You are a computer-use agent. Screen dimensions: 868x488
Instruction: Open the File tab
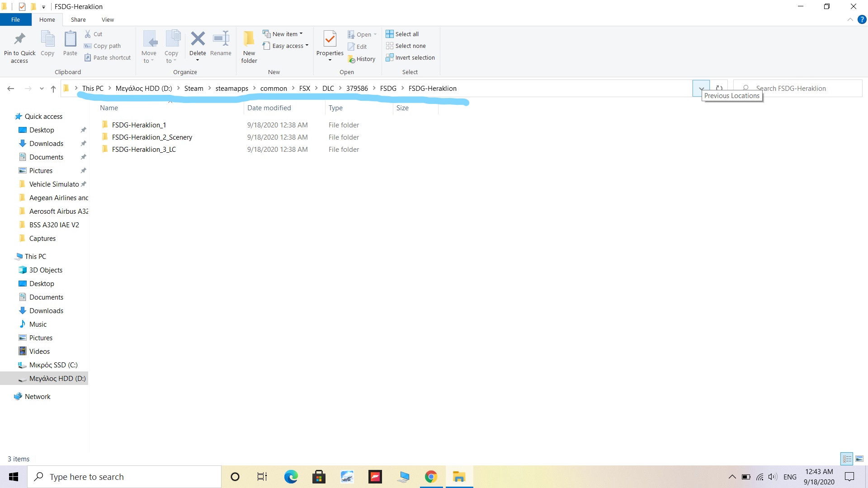(x=15, y=19)
